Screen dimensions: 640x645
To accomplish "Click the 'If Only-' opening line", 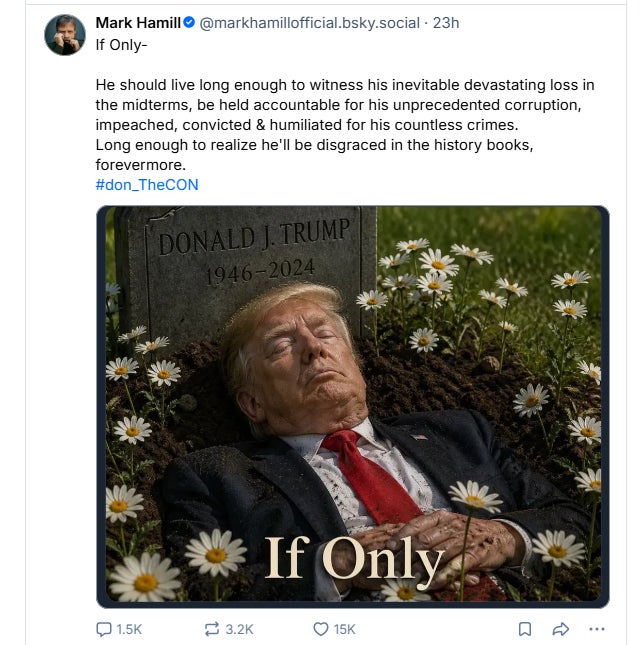I will 121,45.
